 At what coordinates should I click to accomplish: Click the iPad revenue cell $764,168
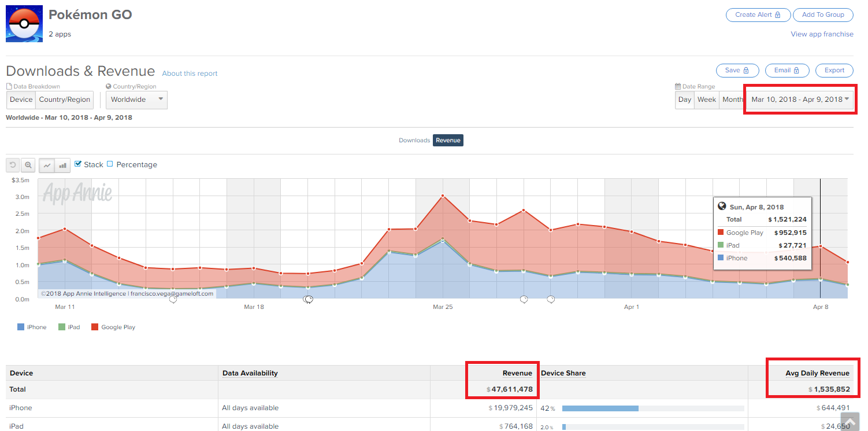coord(516,426)
